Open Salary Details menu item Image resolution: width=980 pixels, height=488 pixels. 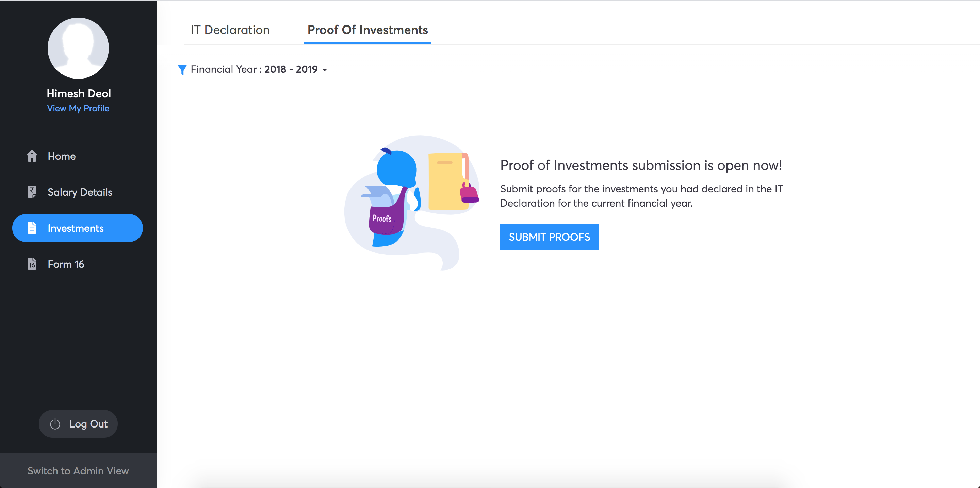(80, 192)
